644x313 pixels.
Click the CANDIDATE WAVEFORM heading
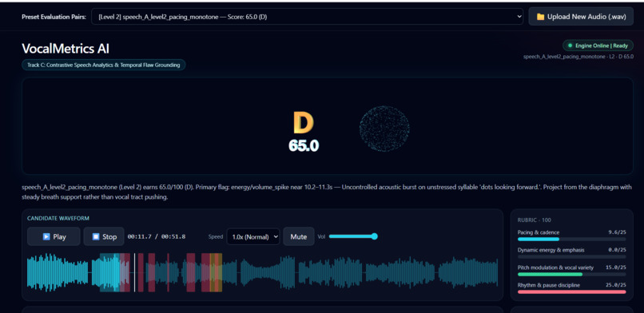click(x=58, y=218)
